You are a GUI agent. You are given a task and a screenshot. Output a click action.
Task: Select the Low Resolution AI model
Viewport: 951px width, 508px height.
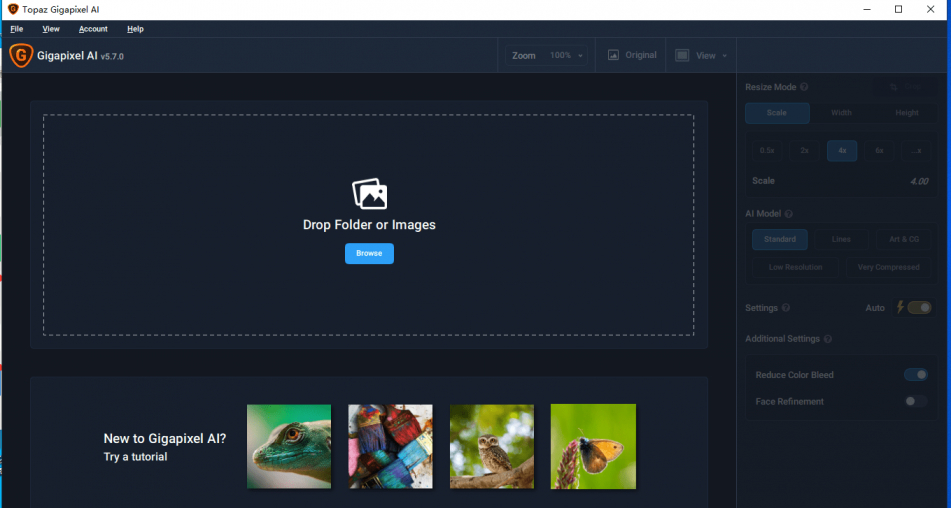point(795,267)
